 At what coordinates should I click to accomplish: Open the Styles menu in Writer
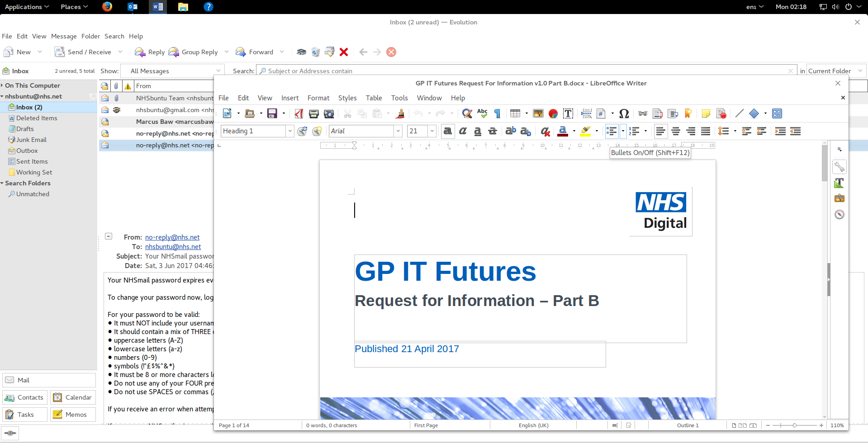pos(347,98)
